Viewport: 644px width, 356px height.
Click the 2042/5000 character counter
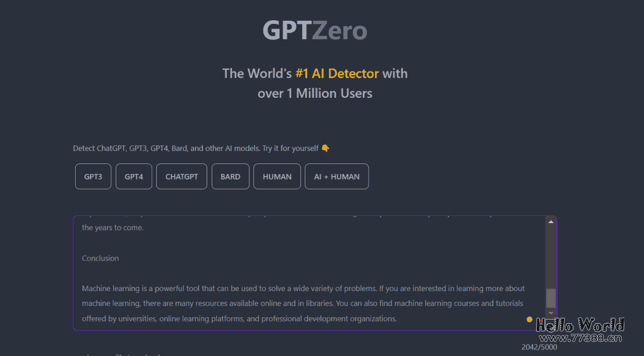539,347
